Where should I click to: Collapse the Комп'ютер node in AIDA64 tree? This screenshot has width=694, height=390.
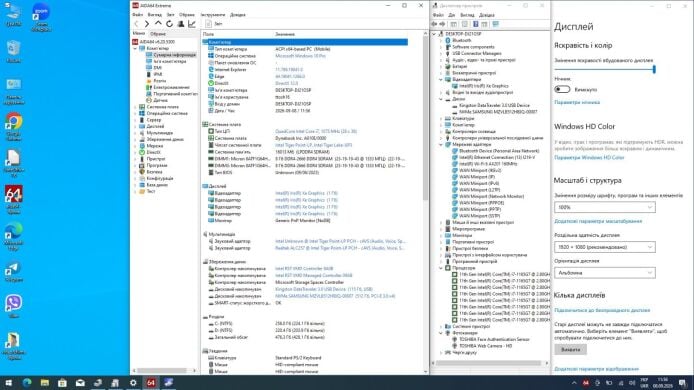(x=135, y=48)
